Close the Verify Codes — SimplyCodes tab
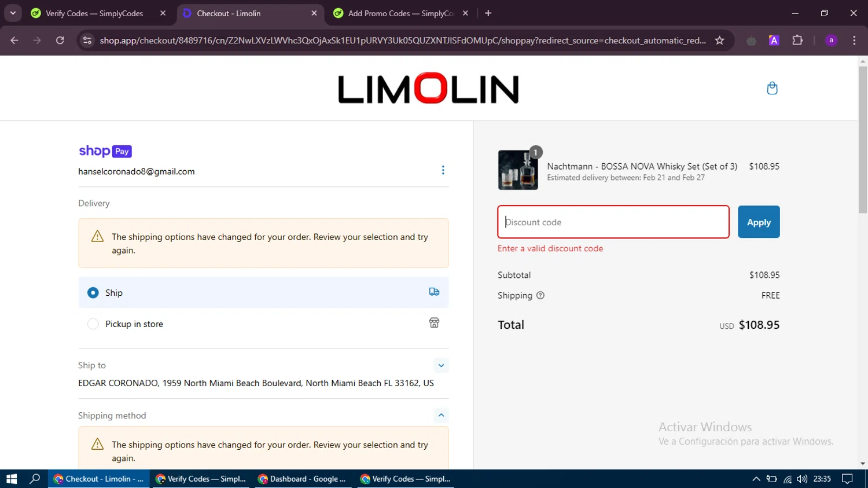Image resolution: width=868 pixels, height=488 pixels. tap(163, 13)
